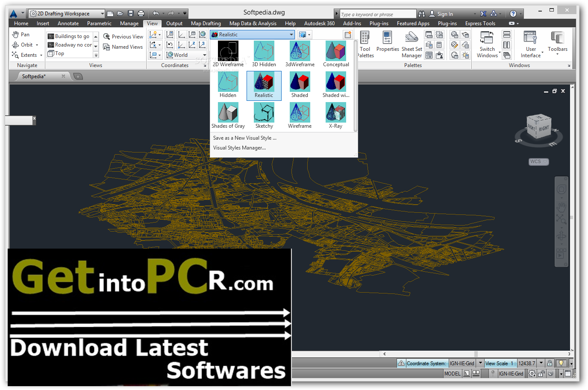The width and height of the screenshot is (588, 390).
Task: Open the WCS coordinate menu
Action: [538, 161]
